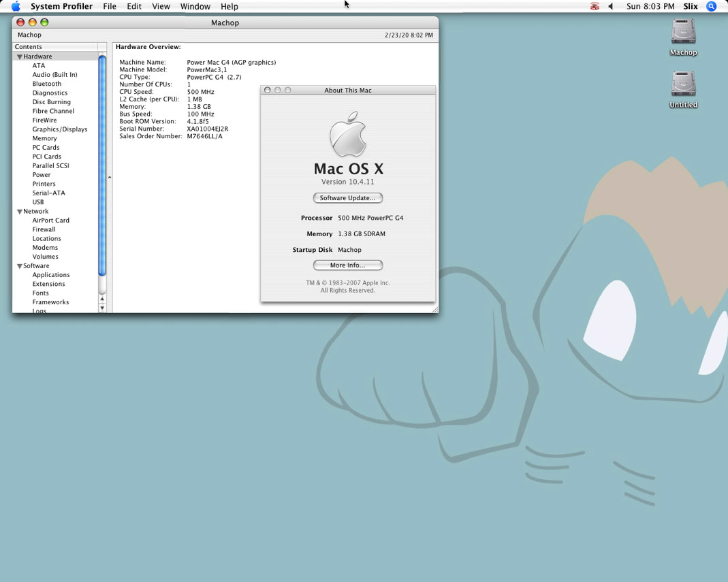Select Locations under Network

pyautogui.click(x=46, y=238)
